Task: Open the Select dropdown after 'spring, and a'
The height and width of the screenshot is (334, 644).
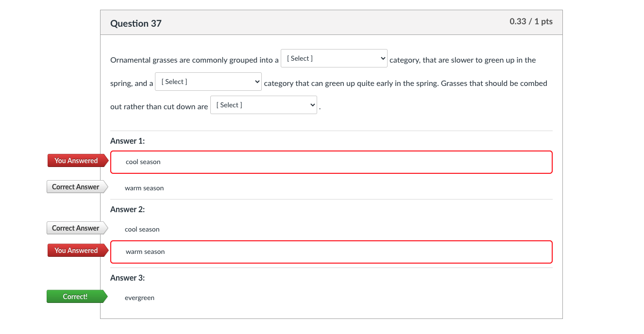Action: [x=208, y=82]
